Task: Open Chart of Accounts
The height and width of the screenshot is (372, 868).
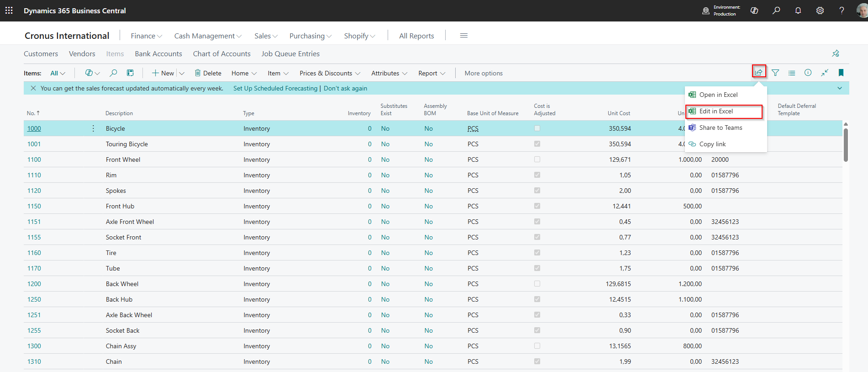Action: (221, 53)
